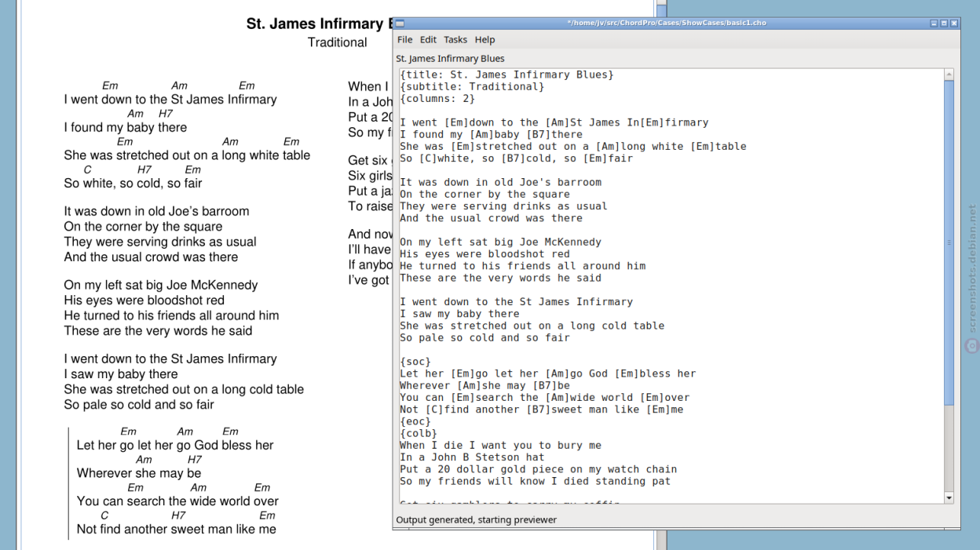Click the editor scrollbar up arrow
Viewport: 980px width, 550px height.
[x=949, y=75]
